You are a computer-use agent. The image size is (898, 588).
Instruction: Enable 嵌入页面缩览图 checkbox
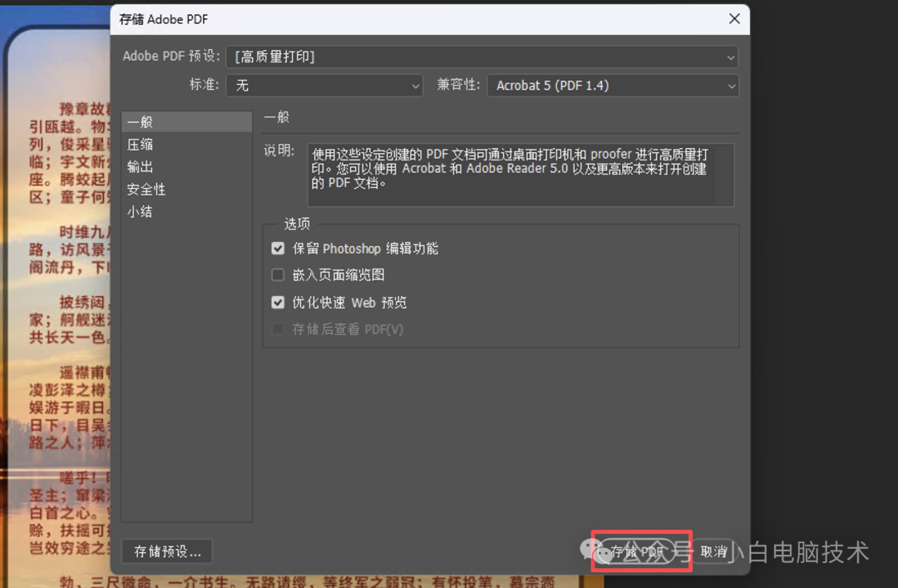[278, 274]
